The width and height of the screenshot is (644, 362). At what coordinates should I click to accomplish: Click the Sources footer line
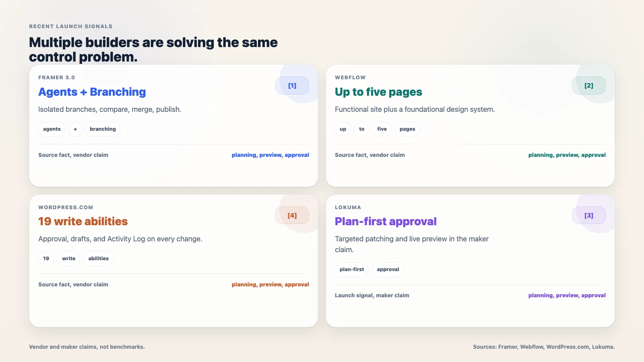click(x=544, y=347)
